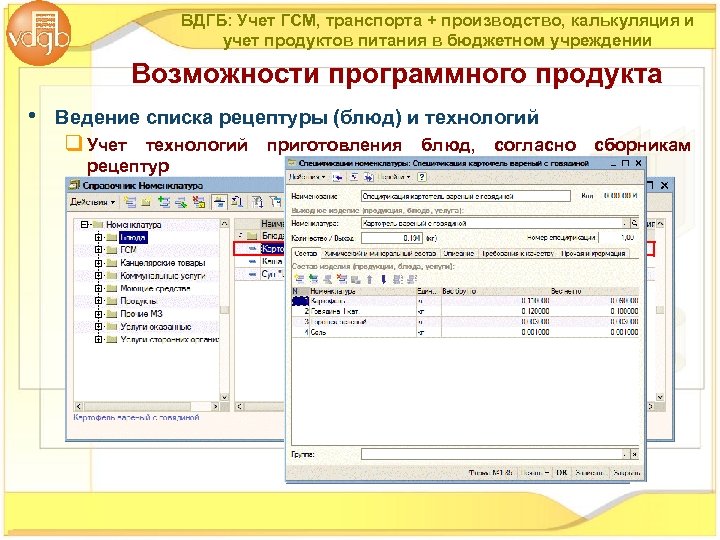Collapse the root Номенклатура tree node

click(x=84, y=225)
